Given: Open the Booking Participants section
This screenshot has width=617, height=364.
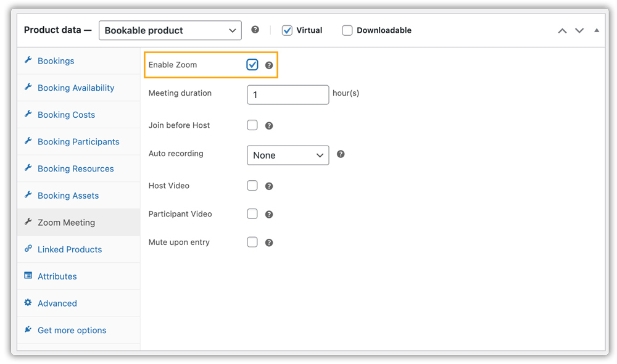Looking at the screenshot, I should pos(78,141).
